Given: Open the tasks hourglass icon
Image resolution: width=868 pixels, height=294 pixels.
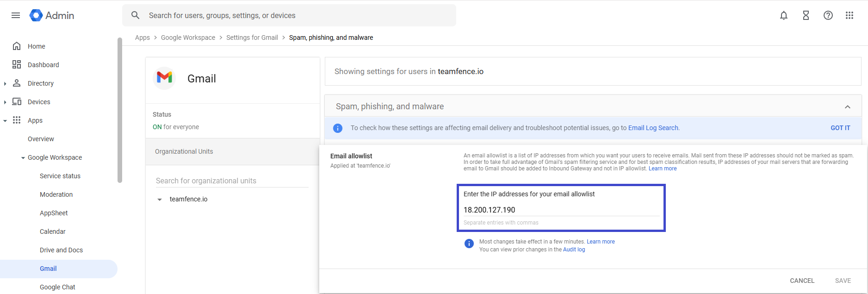Looking at the screenshot, I should [806, 15].
